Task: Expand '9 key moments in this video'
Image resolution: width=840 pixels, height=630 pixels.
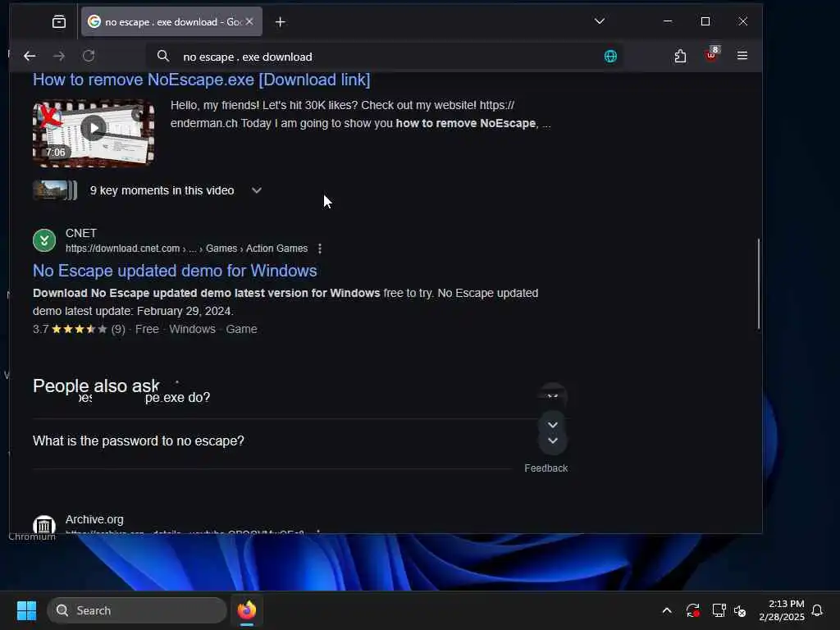Action: pyautogui.click(x=257, y=190)
